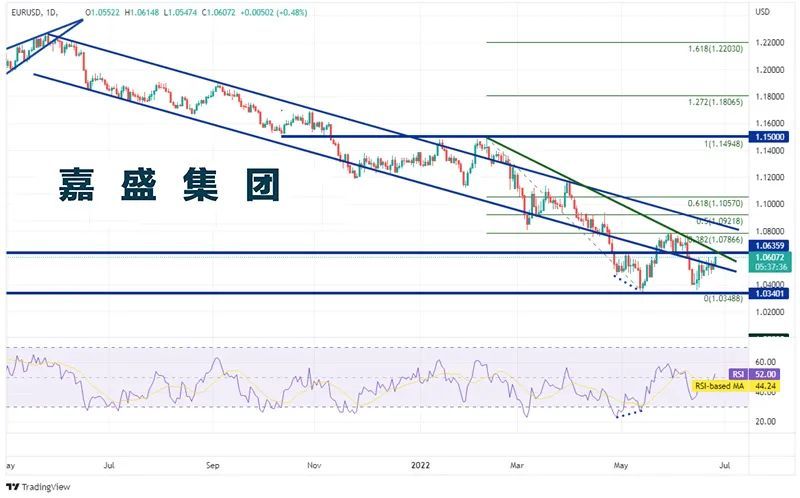800x498 pixels.
Task: Select the 0(1.03488) Fibonacci level label
Action: coord(723,298)
